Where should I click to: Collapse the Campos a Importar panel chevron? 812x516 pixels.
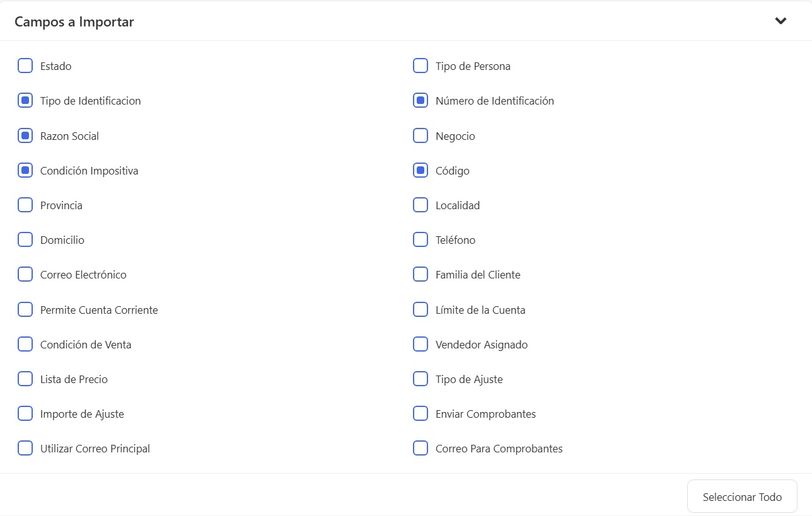pos(780,21)
